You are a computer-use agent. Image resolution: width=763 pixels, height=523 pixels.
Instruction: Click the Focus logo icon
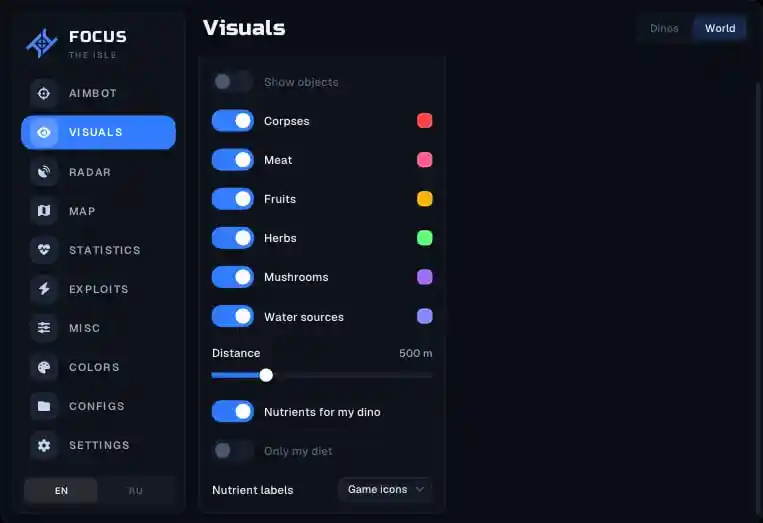(42, 43)
